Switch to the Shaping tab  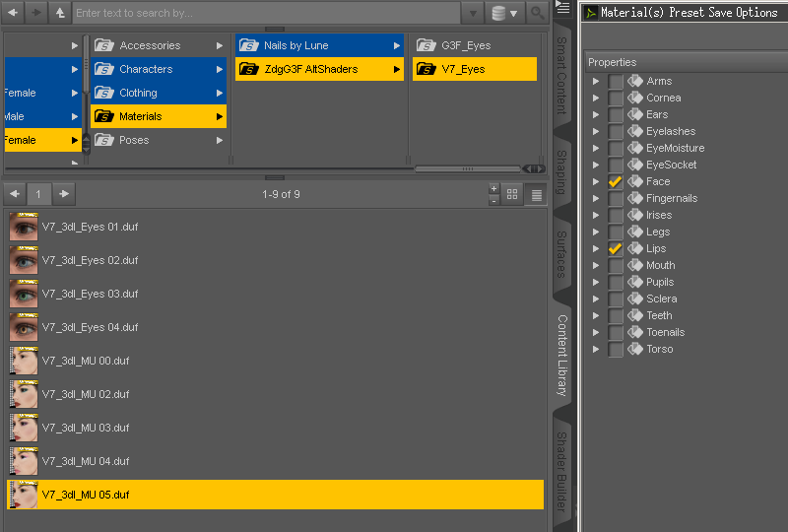point(561,172)
